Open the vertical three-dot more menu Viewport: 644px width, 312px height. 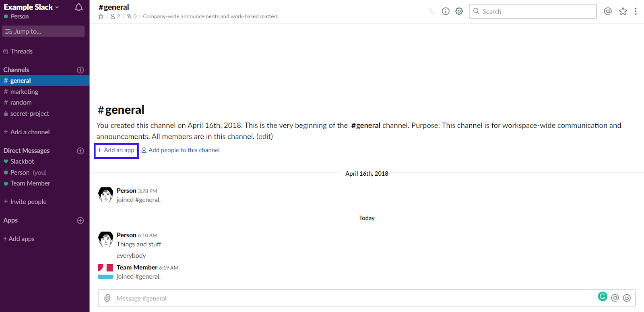point(636,11)
